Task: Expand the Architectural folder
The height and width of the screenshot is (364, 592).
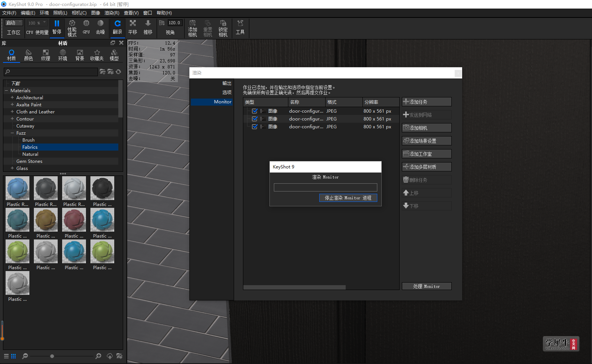Action: [12, 98]
